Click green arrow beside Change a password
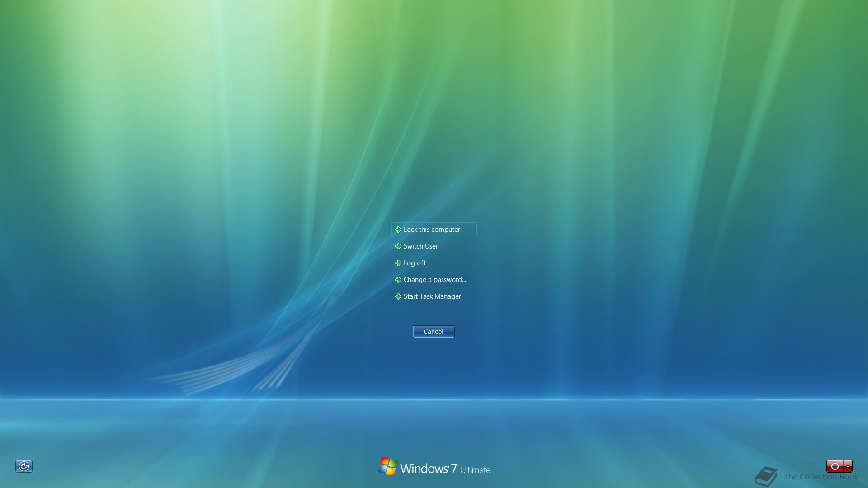 coord(398,280)
